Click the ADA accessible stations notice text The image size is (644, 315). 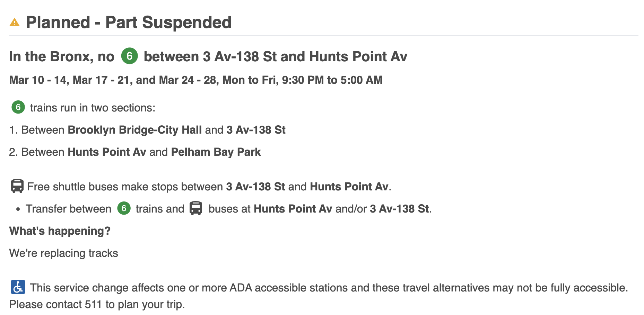329,288
